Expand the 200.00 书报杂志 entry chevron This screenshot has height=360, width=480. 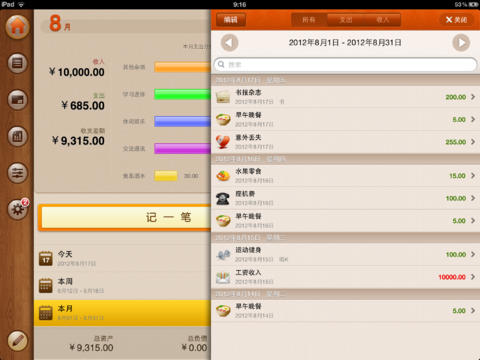point(473,97)
